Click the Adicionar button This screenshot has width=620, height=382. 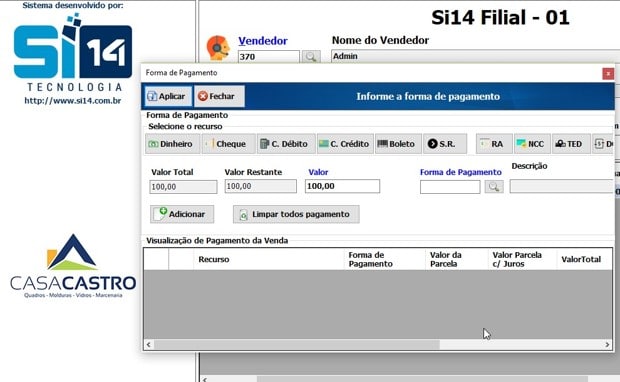(182, 214)
